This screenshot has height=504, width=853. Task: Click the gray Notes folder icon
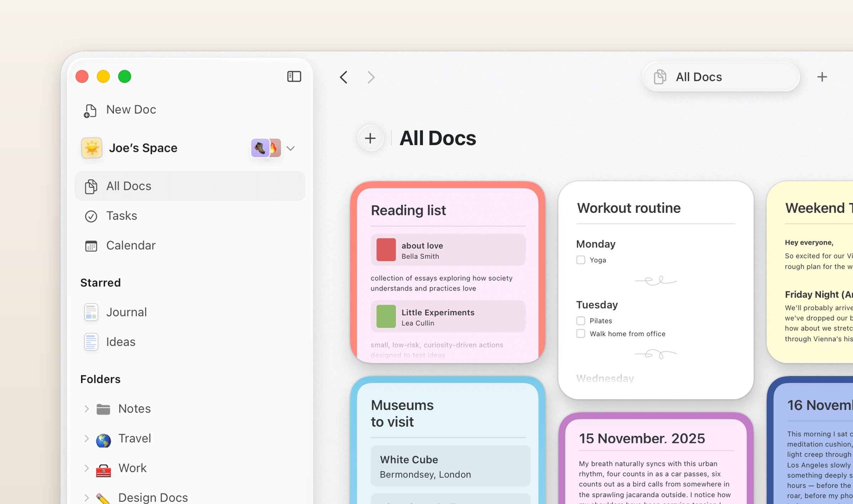click(103, 409)
